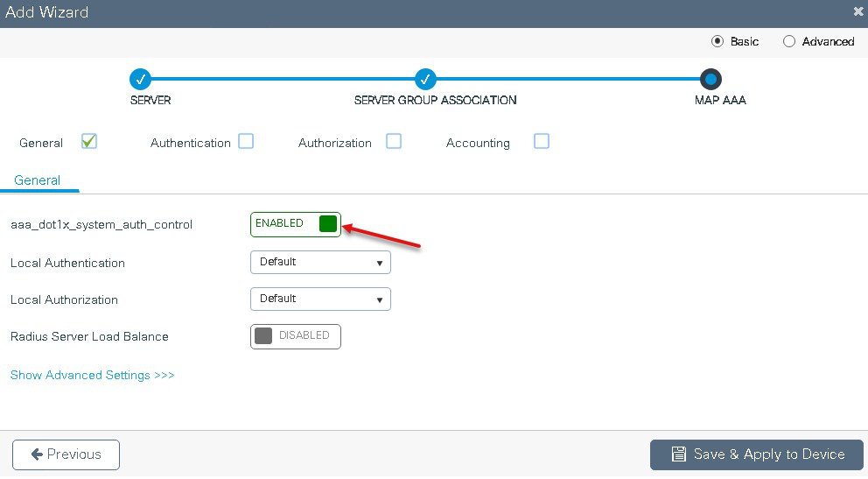This screenshot has width=868, height=479.
Task: Click the SERVER GROUP ASSOCIATION step circle
Action: [x=425, y=79]
